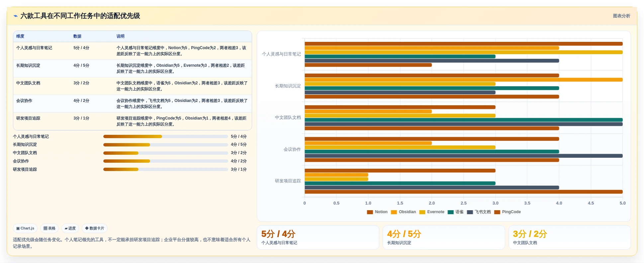
Task: Click the 会议协作维度中 description cell
Action: [182, 104]
